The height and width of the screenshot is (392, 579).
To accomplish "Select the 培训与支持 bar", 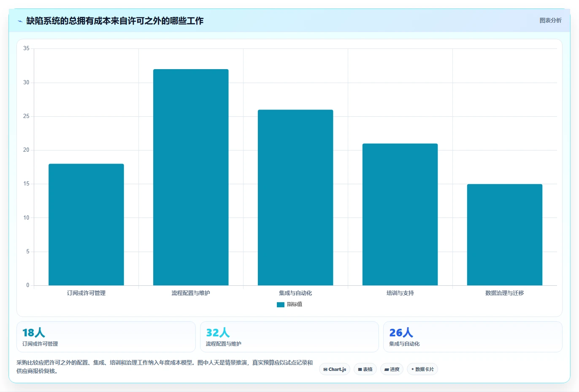I will click(400, 215).
